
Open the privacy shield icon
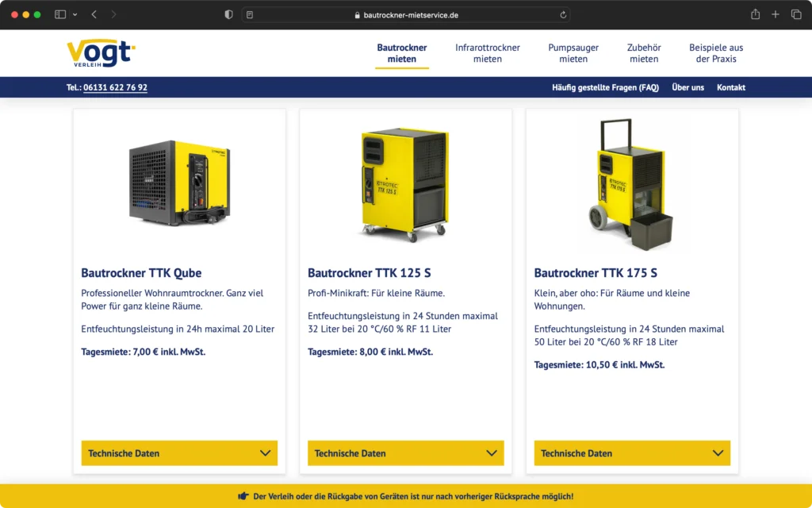228,14
